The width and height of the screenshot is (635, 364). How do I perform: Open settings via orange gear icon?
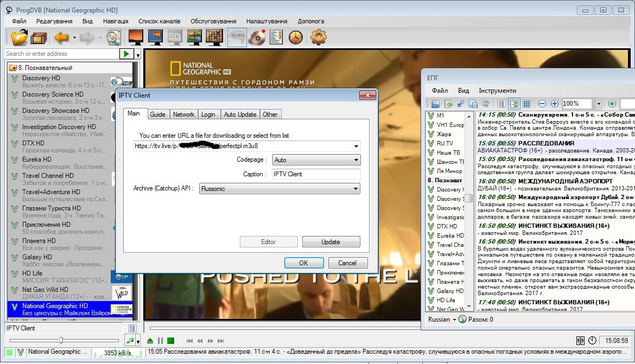click(318, 37)
